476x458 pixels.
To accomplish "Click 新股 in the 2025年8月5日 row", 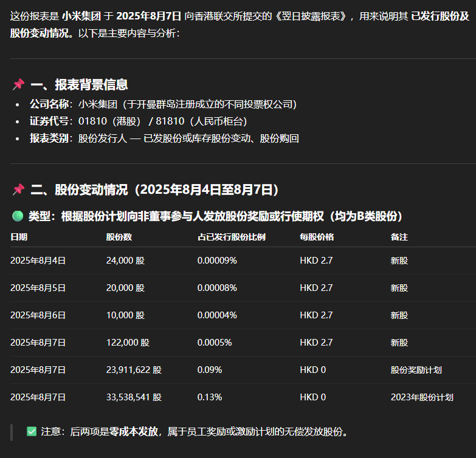I will 399,288.
